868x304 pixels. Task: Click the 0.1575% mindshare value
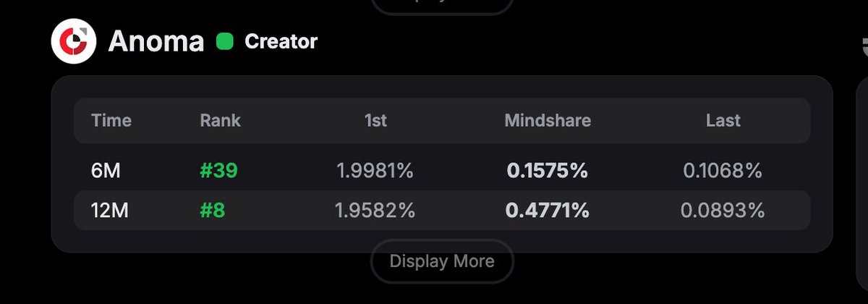point(548,171)
